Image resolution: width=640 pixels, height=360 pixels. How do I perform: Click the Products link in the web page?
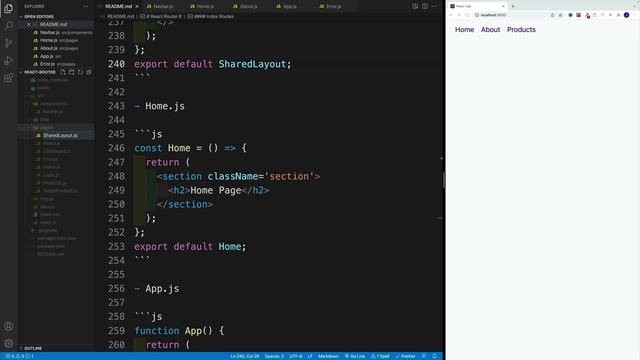521,29
